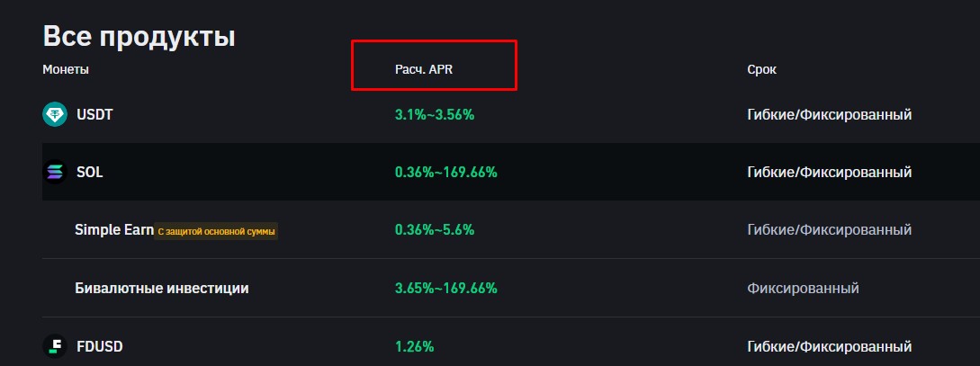Click the Монеты column header
This screenshot has height=366, width=980.
click(x=66, y=69)
